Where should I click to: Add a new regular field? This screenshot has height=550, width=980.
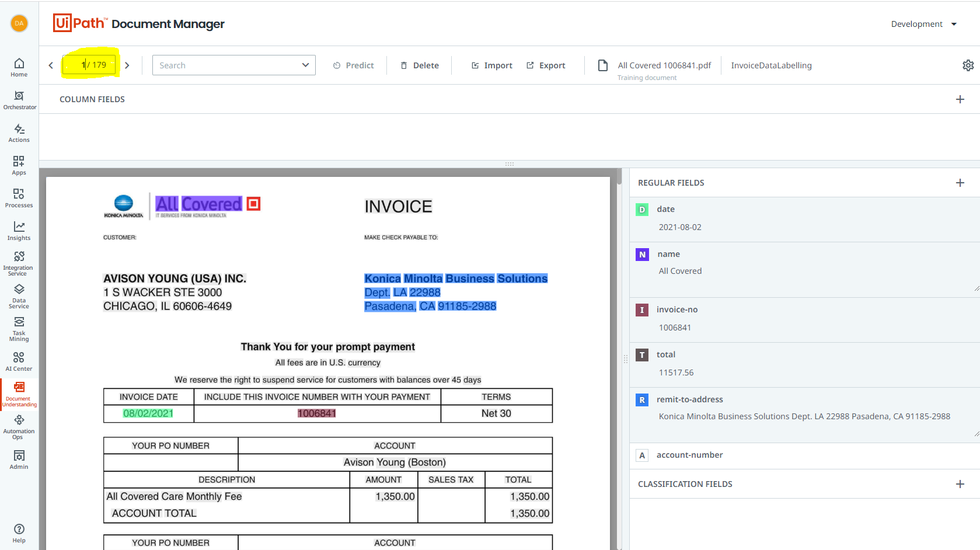click(960, 183)
